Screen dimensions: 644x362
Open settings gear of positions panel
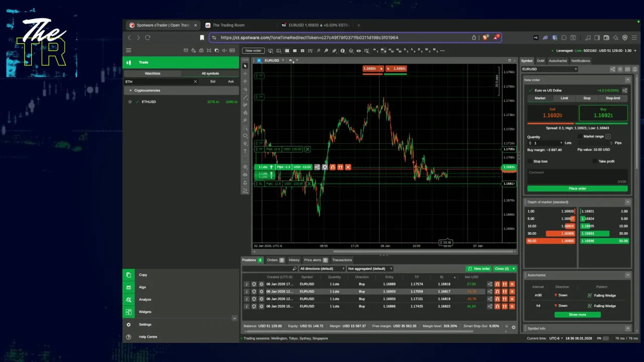point(513,327)
